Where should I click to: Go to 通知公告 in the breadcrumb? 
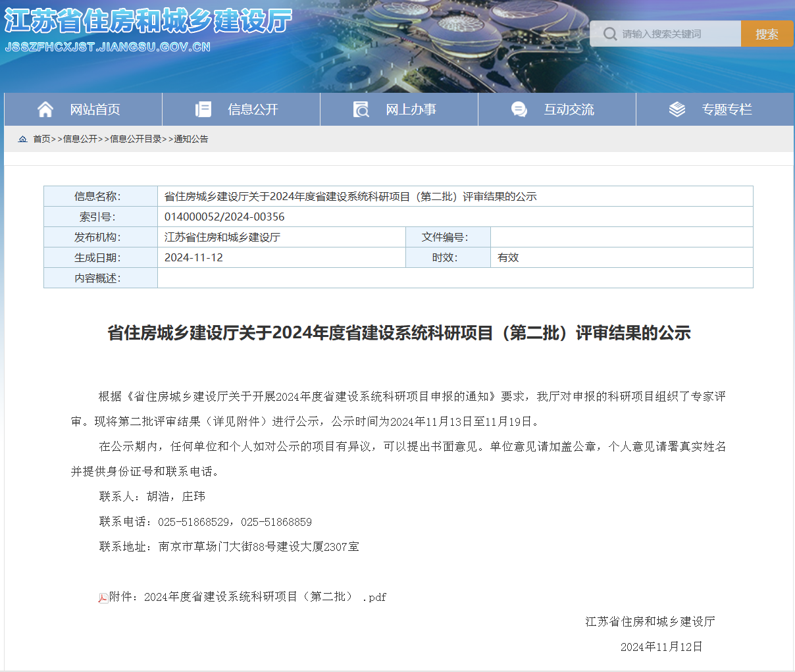(191, 139)
